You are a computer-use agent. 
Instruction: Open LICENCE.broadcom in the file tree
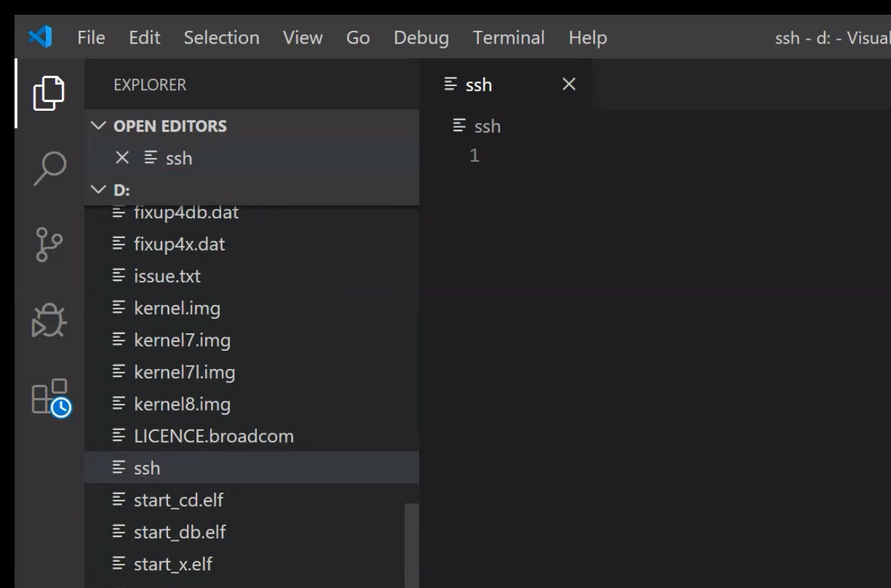(x=252, y=436)
